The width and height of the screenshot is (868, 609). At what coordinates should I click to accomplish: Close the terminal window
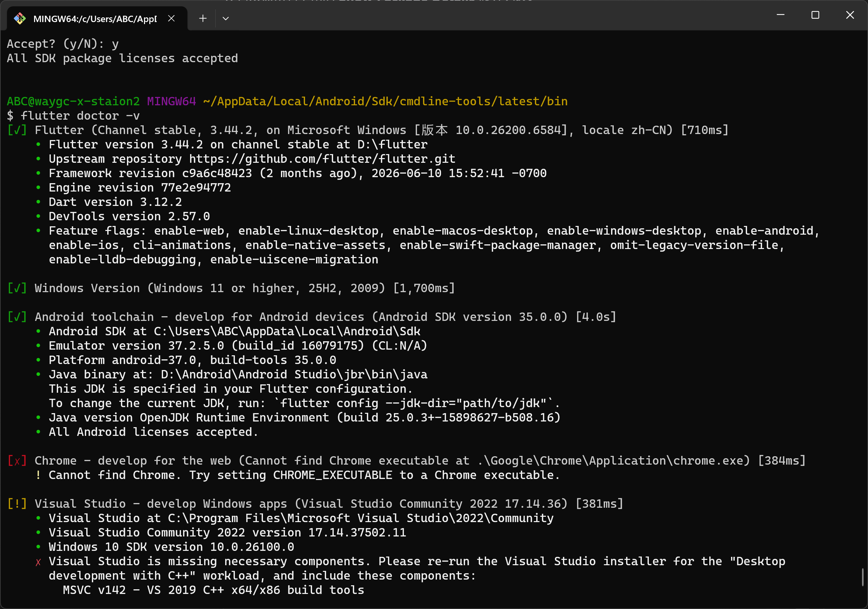pos(850,15)
